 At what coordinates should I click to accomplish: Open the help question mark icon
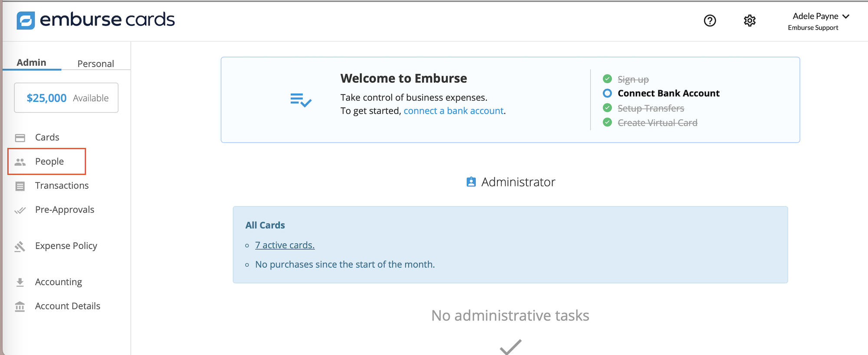[x=710, y=20]
